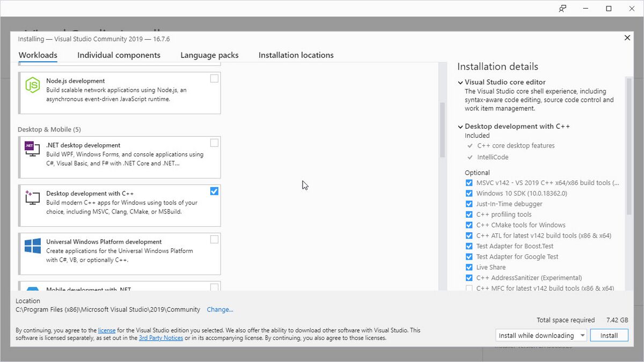Open the Language packs tab

(209, 55)
